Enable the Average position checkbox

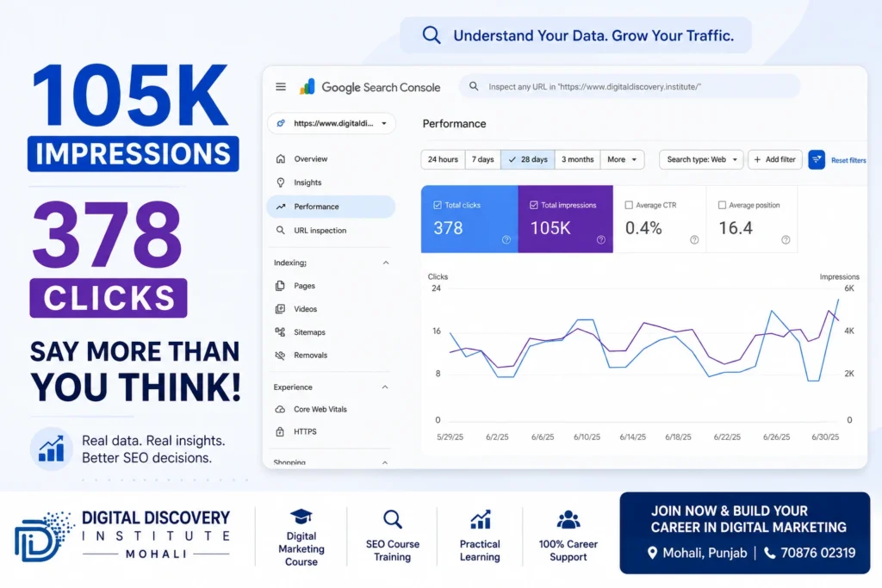[723, 205]
